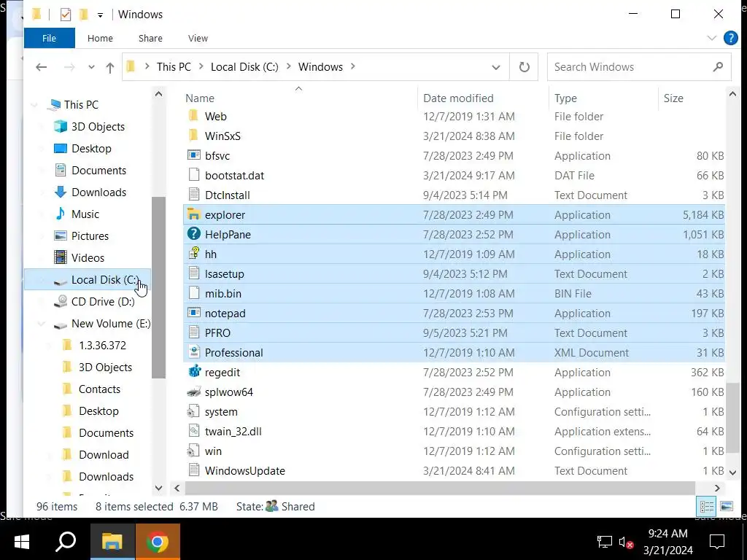Collapse the New Volume (E:) tree node
This screenshot has height=560, width=747.
42,324
